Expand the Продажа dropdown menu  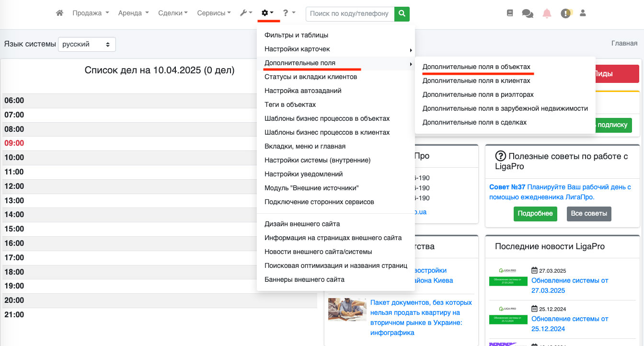click(x=91, y=13)
